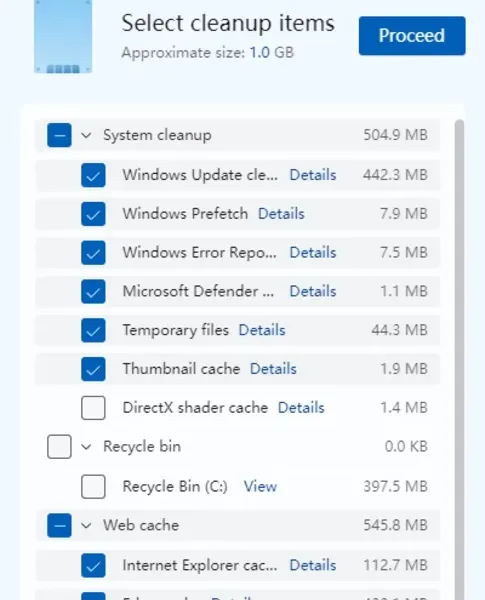Toggle the Web cache group checkbox
485x600 pixels.
coord(59,525)
